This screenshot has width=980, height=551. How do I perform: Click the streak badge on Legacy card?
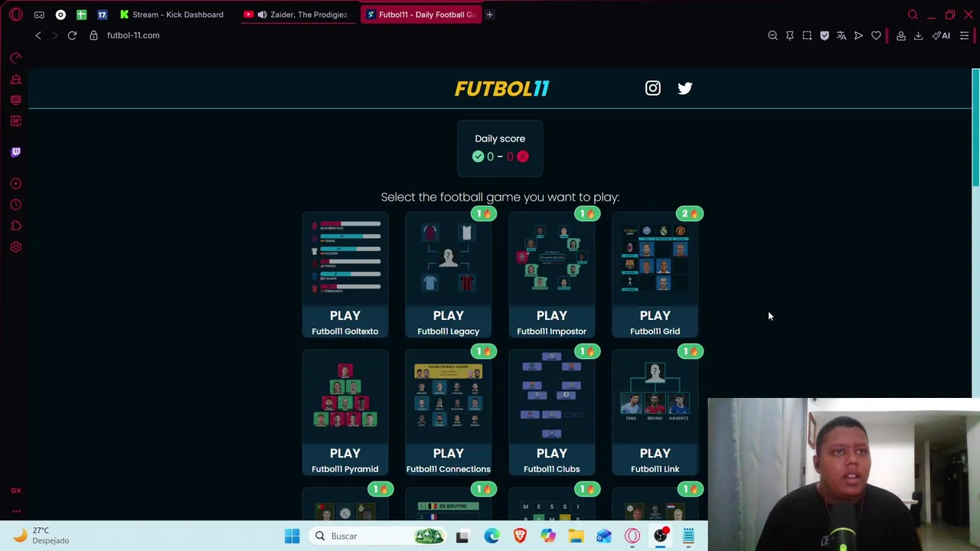483,214
